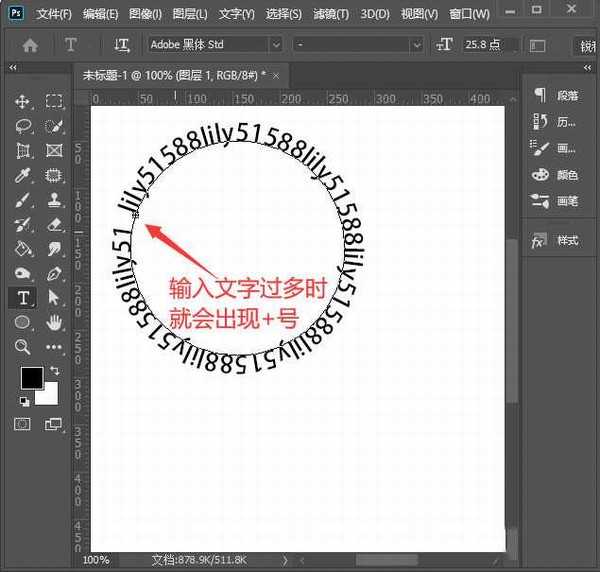Click the black foreground color swatch
The width and height of the screenshot is (600, 572).
tap(31, 379)
